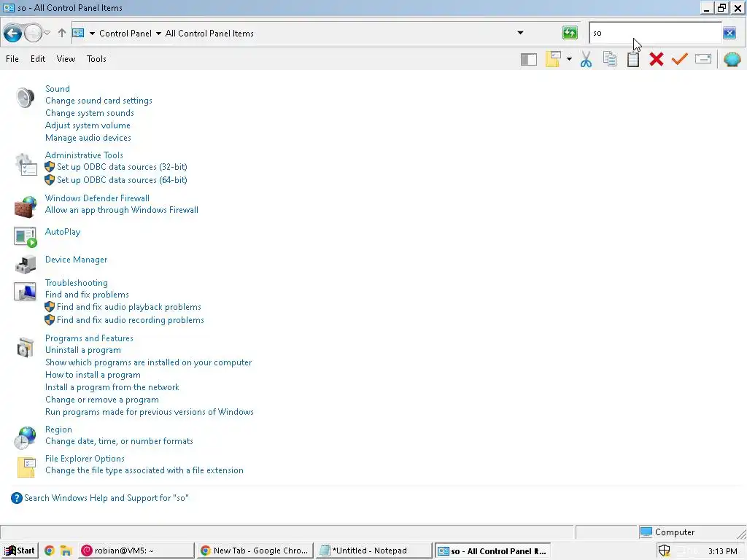Open Change date, time, or number formats
Image resolution: width=747 pixels, height=560 pixels.
point(119,441)
